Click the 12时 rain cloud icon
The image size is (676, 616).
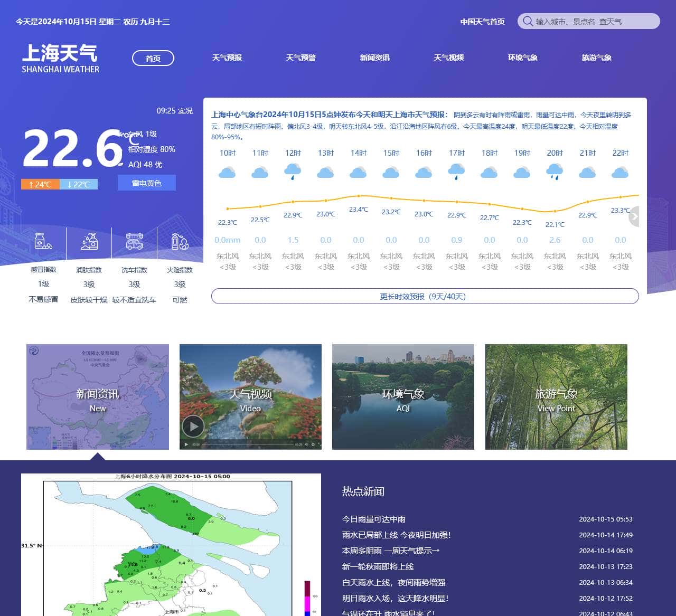tap(293, 172)
